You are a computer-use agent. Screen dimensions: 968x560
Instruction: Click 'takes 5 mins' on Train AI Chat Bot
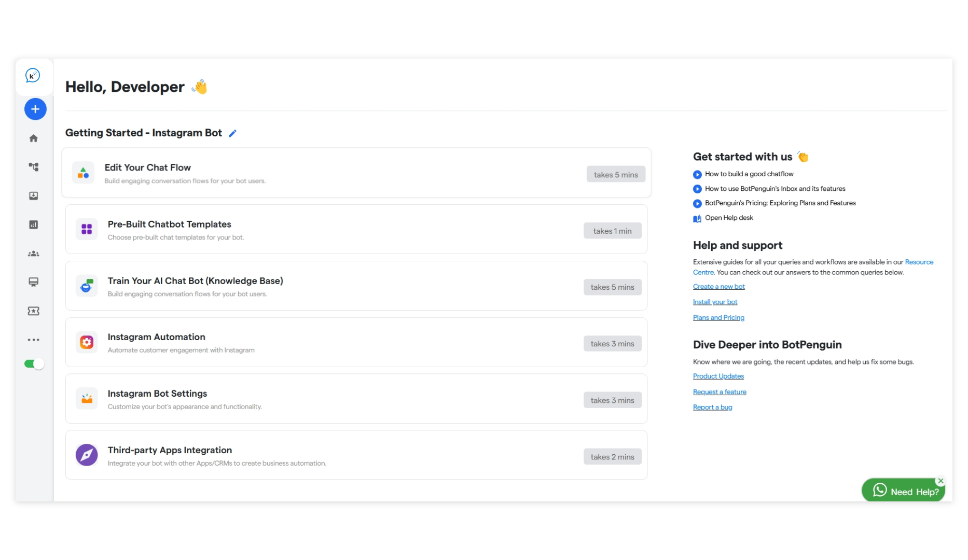612,287
